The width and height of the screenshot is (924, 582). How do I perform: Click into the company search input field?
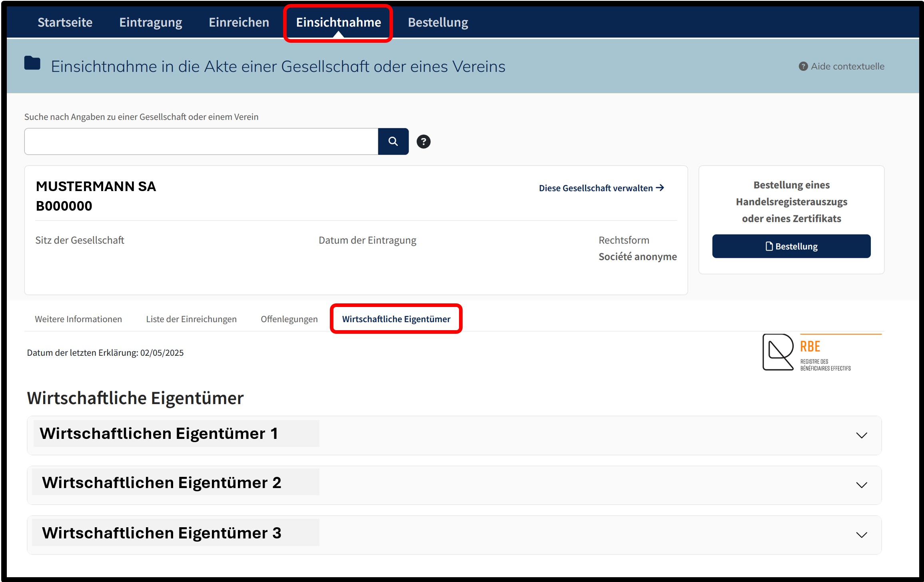coord(201,142)
